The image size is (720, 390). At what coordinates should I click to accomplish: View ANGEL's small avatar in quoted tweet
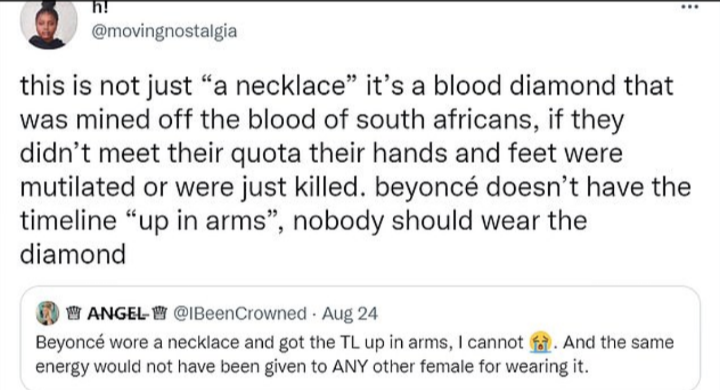(47, 313)
